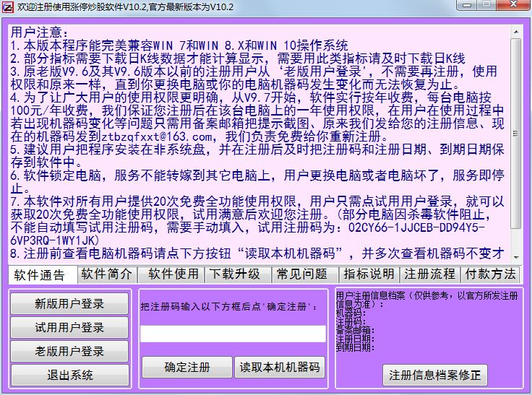532x395 pixels.
Task: Click the 把注册码输入以下方框 instruction text
Action: (229, 306)
